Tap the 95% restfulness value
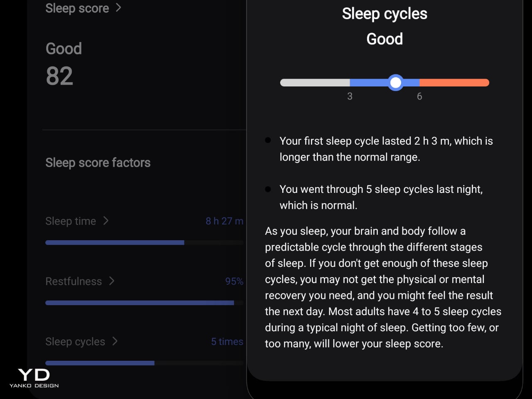This screenshot has height=399, width=532. [x=234, y=281]
